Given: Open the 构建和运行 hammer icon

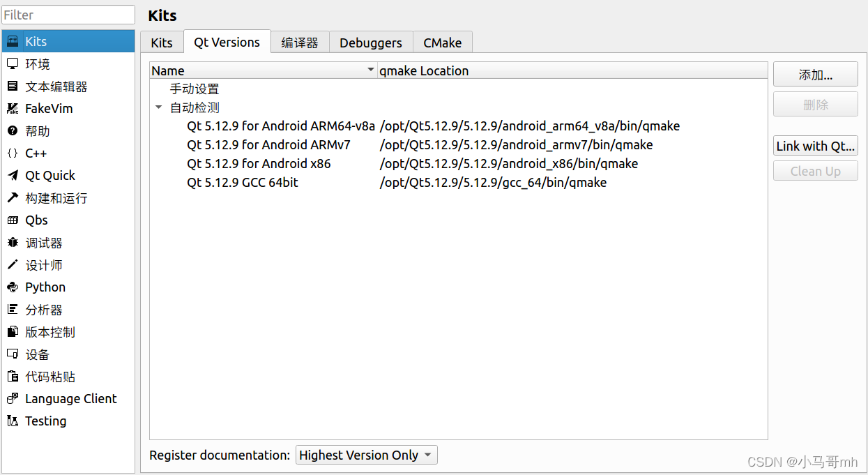Looking at the screenshot, I should pyautogui.click(x=13, y=198).
